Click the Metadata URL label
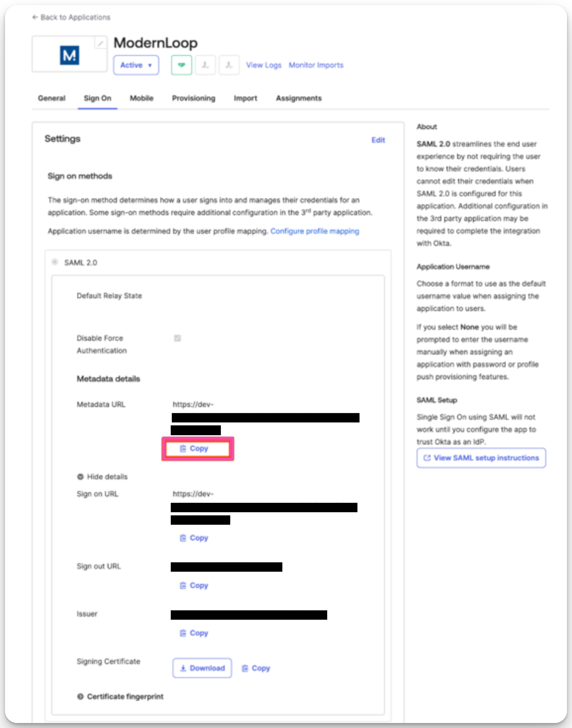The height and width of the screenshot is (728, 572). [101, 404]
